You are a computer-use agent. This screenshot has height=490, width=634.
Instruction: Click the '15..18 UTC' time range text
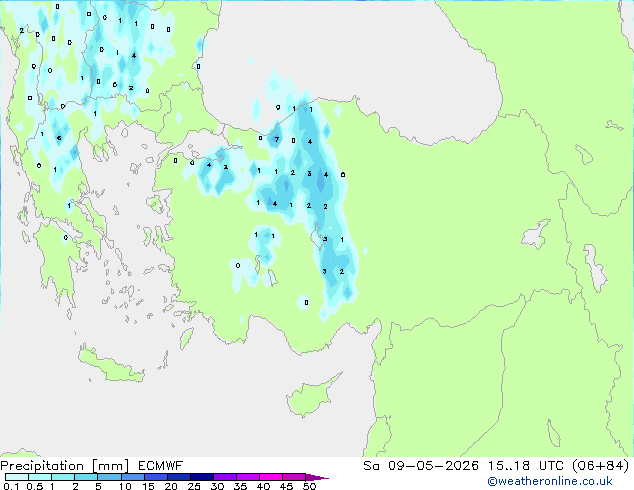[525, 466]
